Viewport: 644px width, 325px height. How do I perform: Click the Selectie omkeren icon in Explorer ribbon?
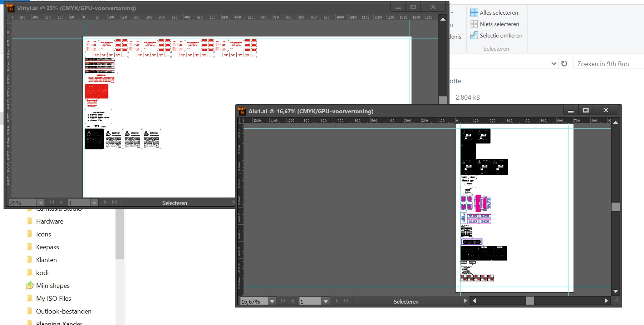point(474,35)
